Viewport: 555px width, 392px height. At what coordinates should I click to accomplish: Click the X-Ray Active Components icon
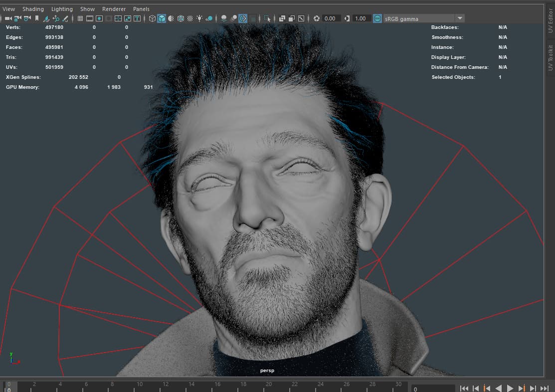pyautogui.click(x=292, y=18)
